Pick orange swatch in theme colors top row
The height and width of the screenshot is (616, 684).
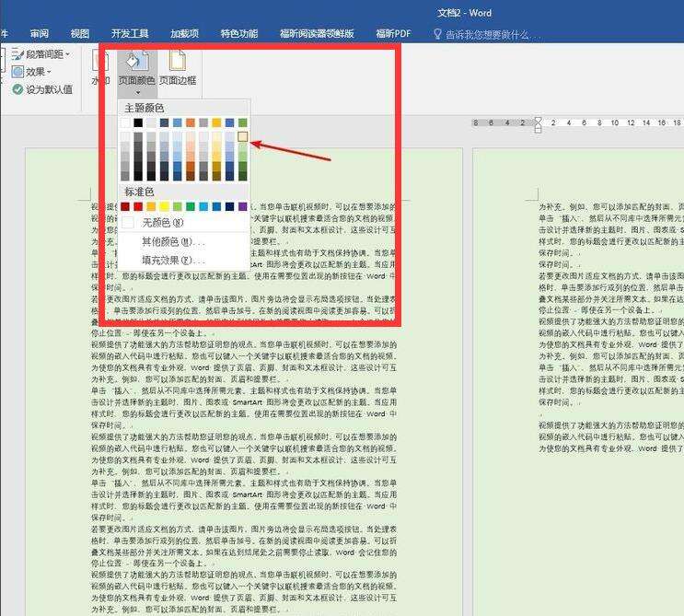[191, 123]
